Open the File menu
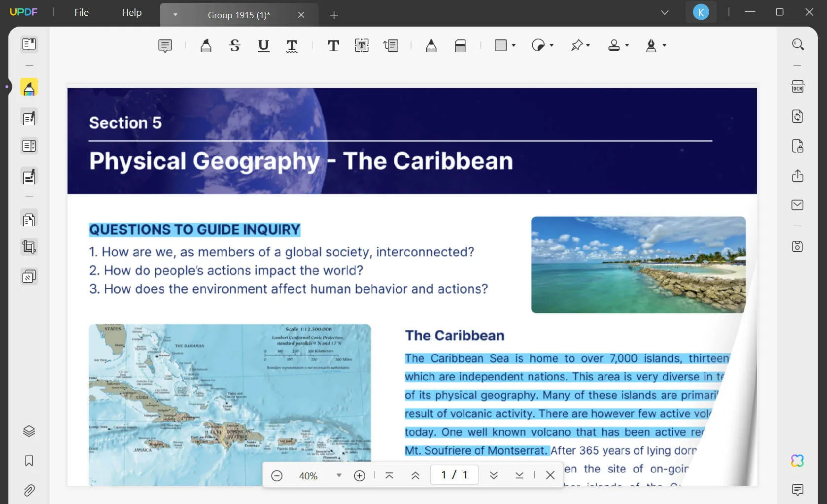The width and height of the screenshot is (827, 504). 80,12
